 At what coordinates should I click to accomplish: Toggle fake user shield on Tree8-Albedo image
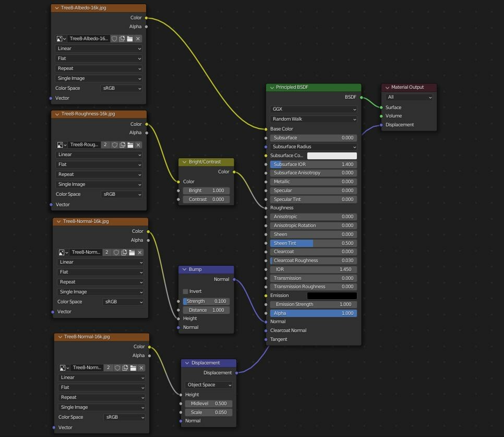click(x=114, y=39)
